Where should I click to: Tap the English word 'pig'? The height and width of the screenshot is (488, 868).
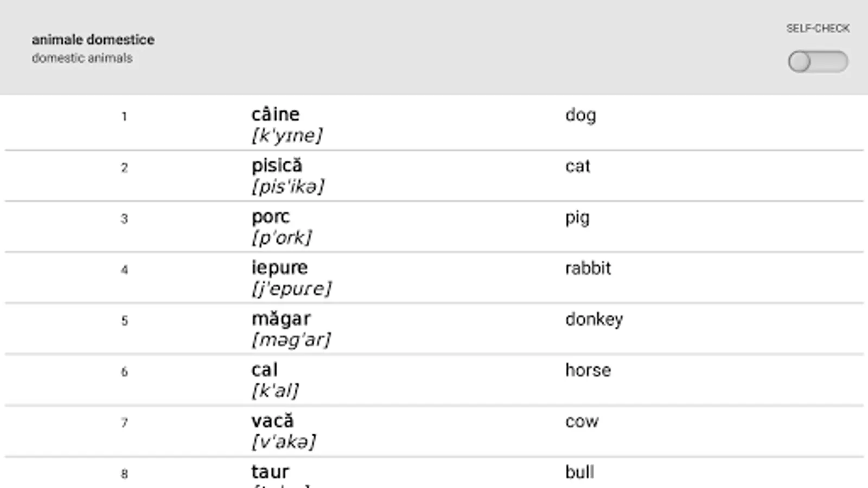(x=577, y=217)
